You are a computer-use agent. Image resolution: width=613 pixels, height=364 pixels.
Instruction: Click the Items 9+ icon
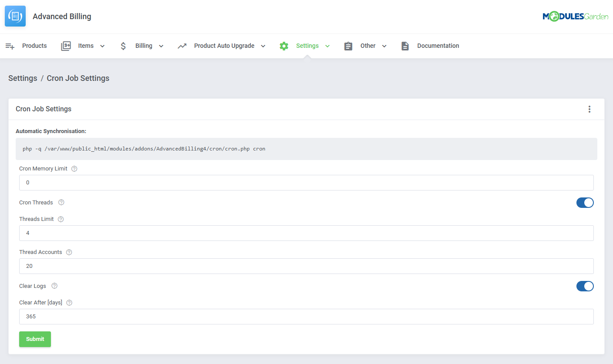[66, 46]
